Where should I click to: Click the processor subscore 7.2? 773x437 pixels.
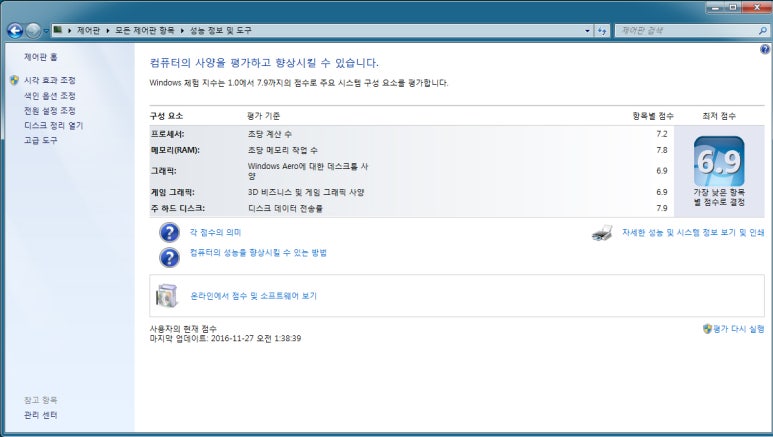(662, 134)
